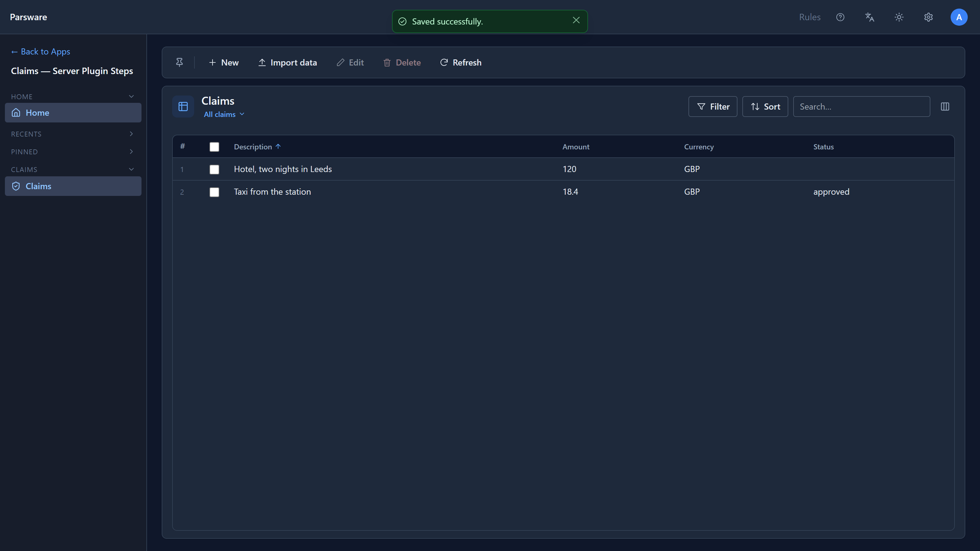Expand the PINNED sidebar section
This screenshot has height=551, width=980.
pos(131,152)
